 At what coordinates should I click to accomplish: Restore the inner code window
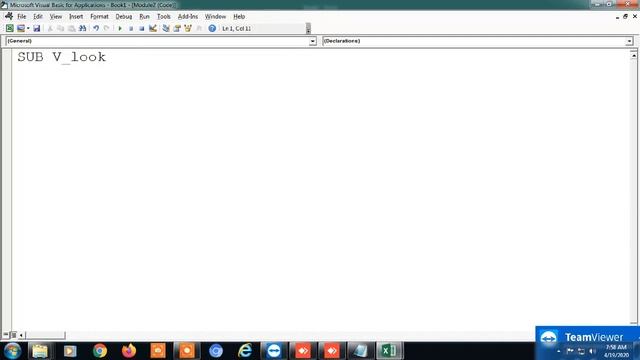[x=625, y=16]
